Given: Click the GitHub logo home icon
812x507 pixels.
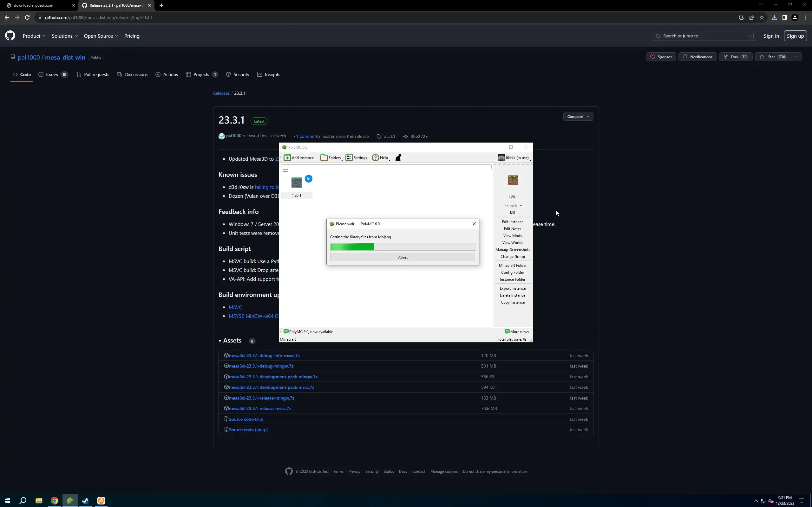Looking at the screenshot, I should 10,36.
